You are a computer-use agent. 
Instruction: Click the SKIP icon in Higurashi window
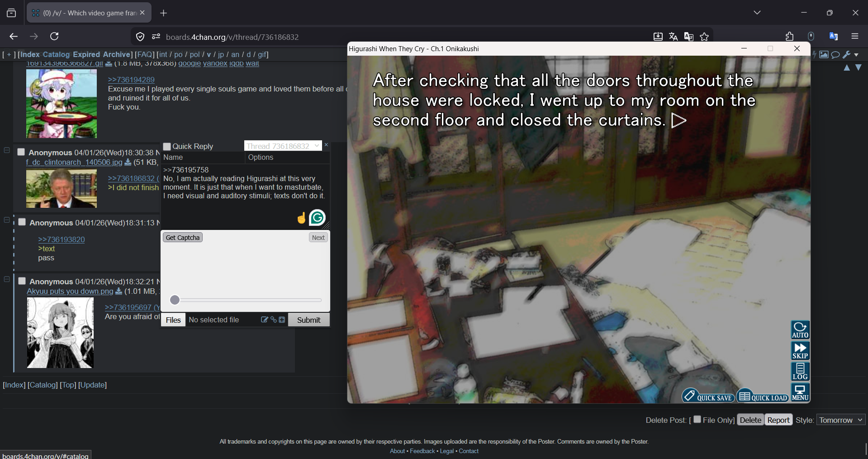click(x=800, y=351)
